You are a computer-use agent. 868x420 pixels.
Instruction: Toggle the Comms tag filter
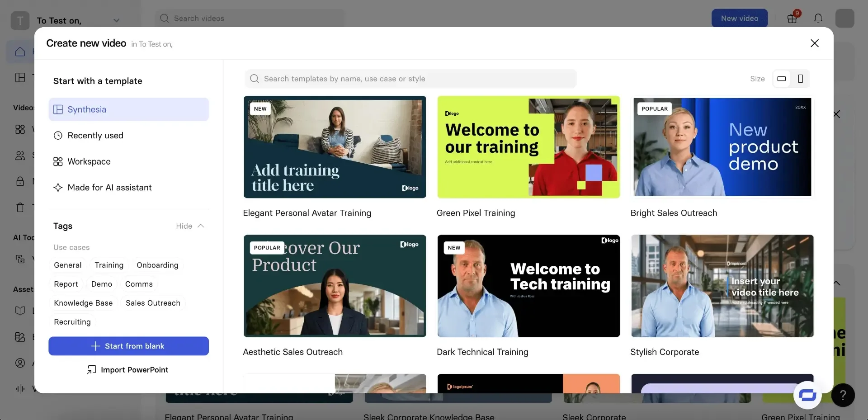[x=139, y=284]
